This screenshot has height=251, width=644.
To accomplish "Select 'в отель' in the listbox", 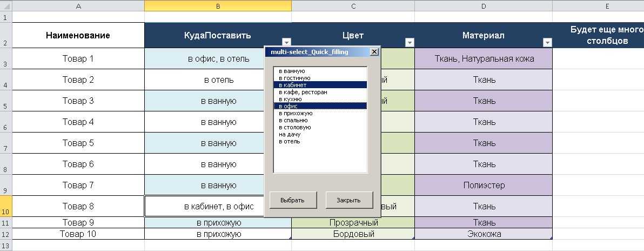I will pyautogui.click(x=320, y=141).
